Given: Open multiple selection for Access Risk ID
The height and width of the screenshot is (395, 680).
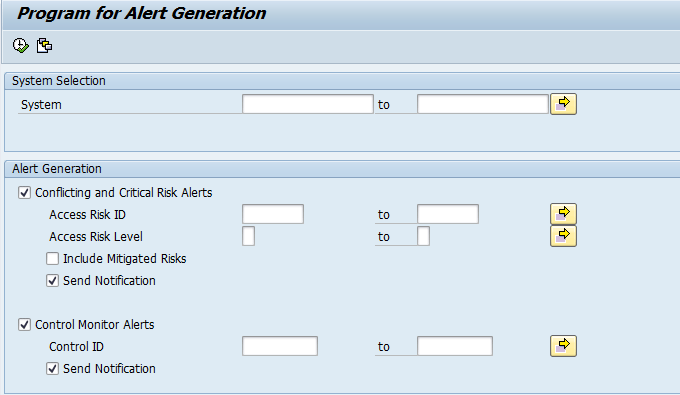Looking at the screenshot, I should pos(563,214).
